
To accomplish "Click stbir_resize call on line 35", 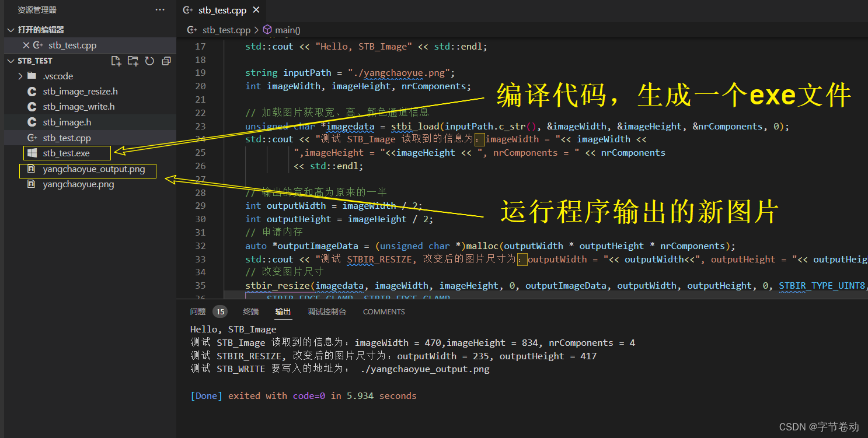I will pos(277,286).
